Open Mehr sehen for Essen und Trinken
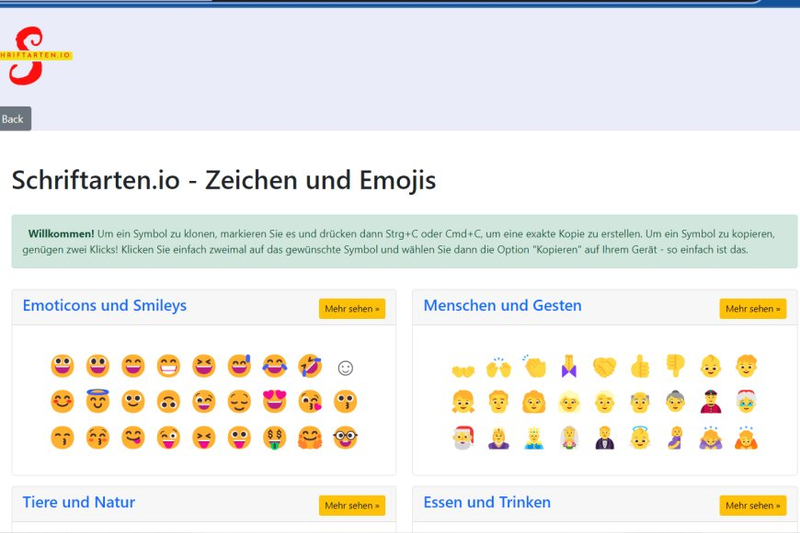The width and height of the screenshot is (800, 533). coord(752,506)
